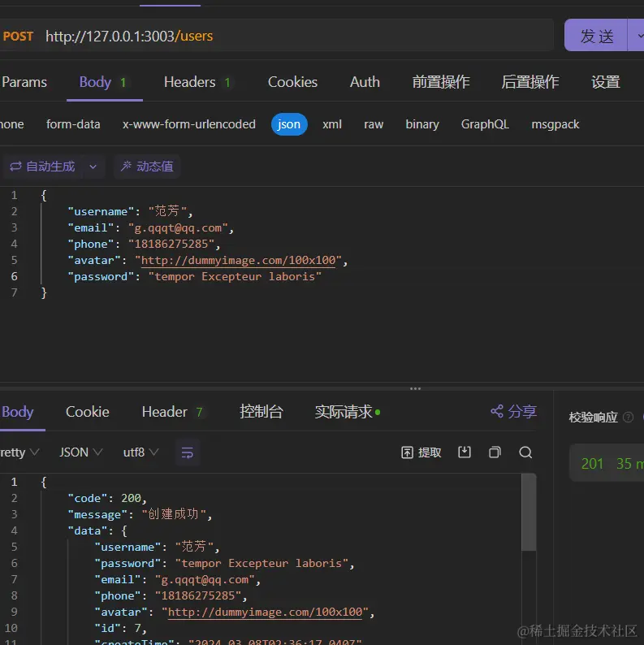The height and width of the screenshot is (645, 644).
Task: Click the response "data": { line
Action: pos(97,530)
